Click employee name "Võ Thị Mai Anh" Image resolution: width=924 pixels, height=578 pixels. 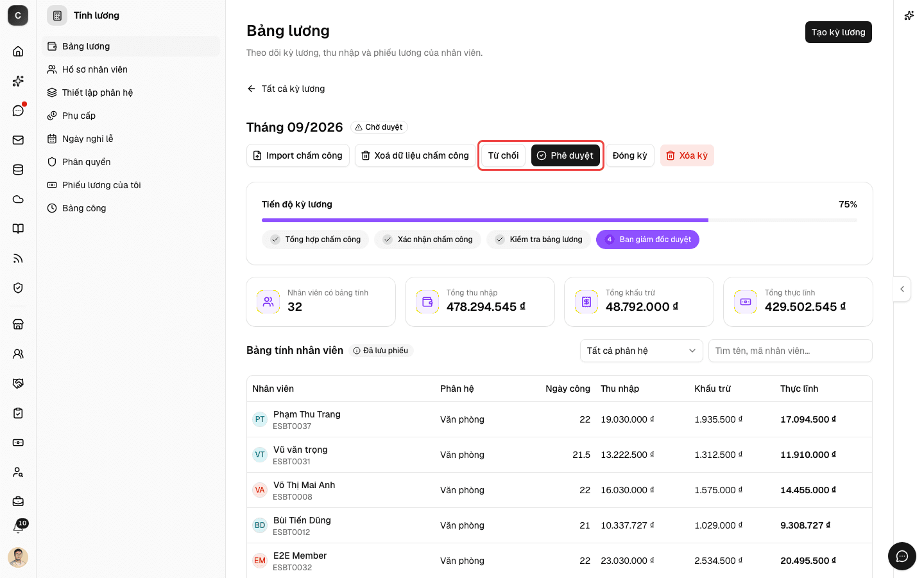(304, 485)
